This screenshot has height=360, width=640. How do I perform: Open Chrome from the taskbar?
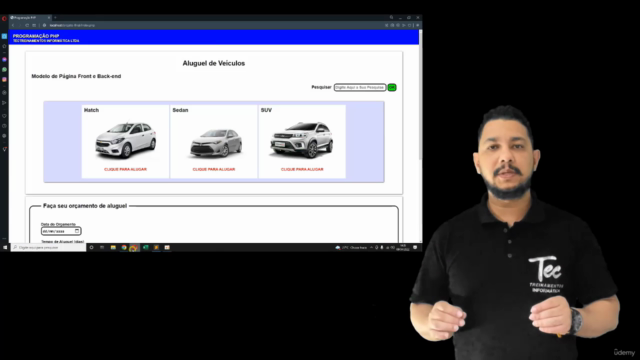tap(124, 247)
